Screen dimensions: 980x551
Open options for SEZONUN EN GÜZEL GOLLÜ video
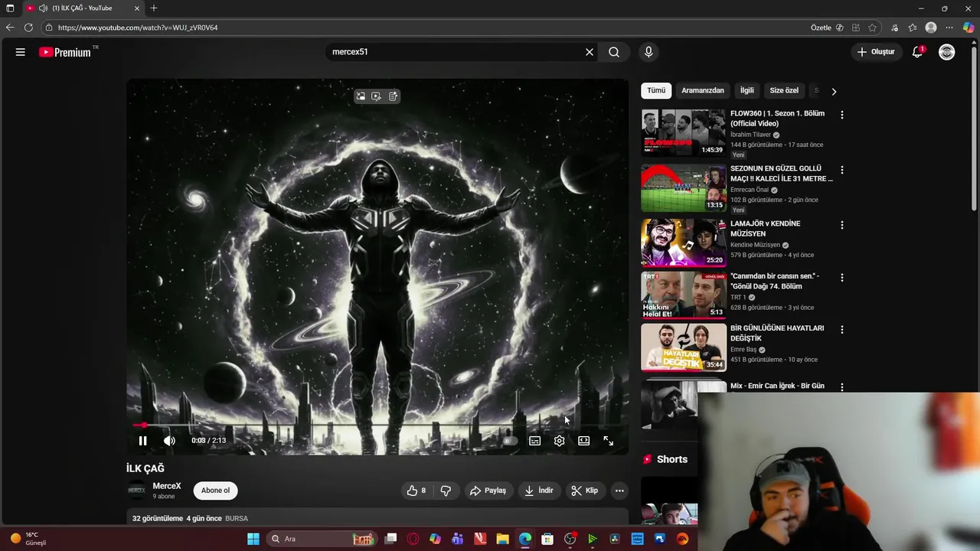tap(842, 170)
